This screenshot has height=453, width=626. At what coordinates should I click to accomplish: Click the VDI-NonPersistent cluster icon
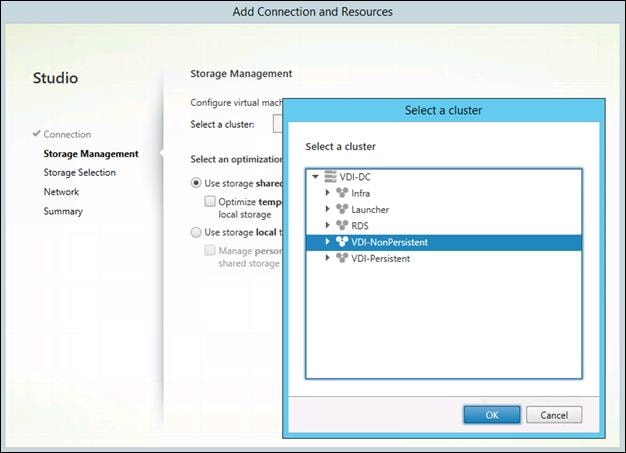click(342, 242)
